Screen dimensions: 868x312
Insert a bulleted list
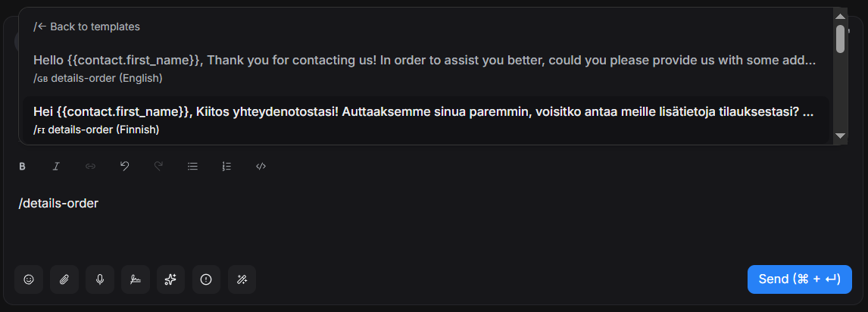(192, 166)
